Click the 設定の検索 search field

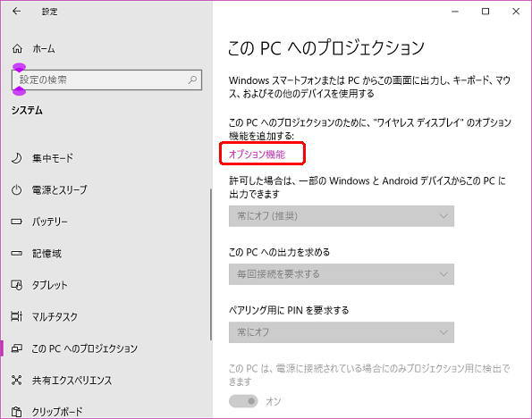(107, 80)
